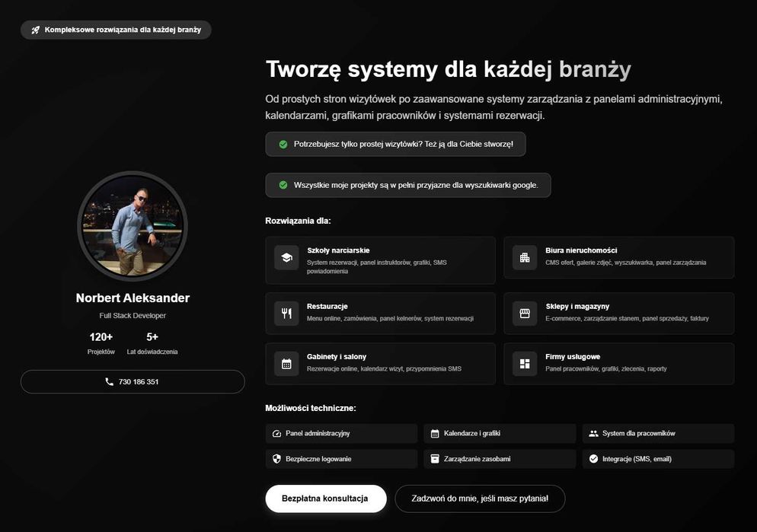This screenshot has height=532, width=757.
Task: Call the number 730 186 351
Action: pyautogui.click(x=133, y=381)
